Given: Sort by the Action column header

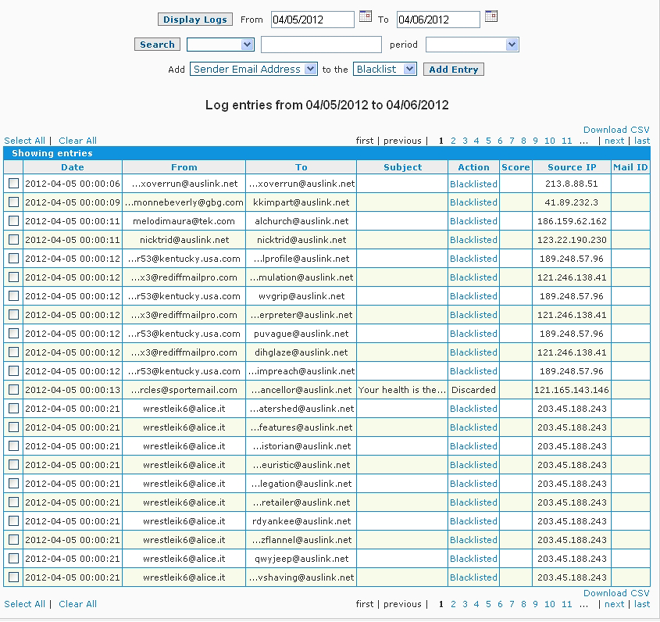Looking at the screenshot, I should pos(474,167).
